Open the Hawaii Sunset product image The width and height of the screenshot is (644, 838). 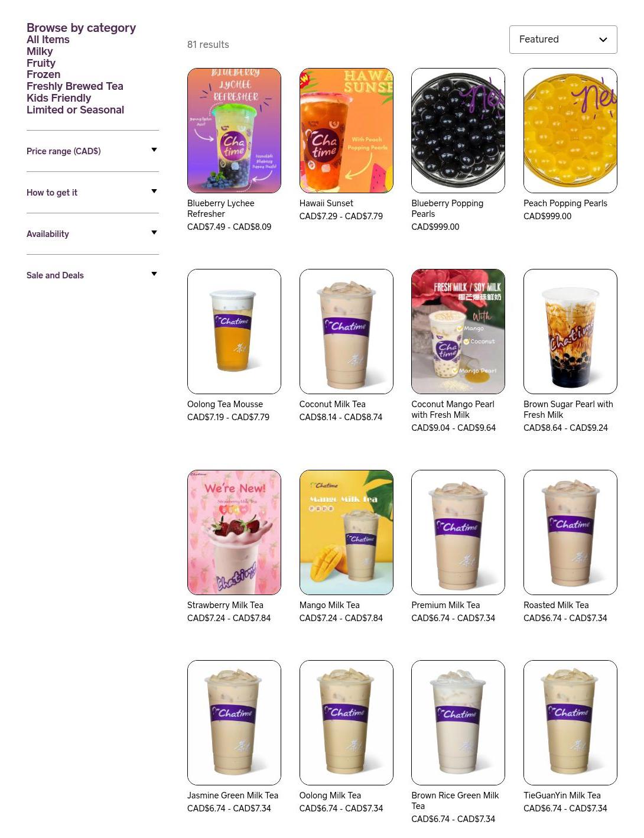(346, 131)
